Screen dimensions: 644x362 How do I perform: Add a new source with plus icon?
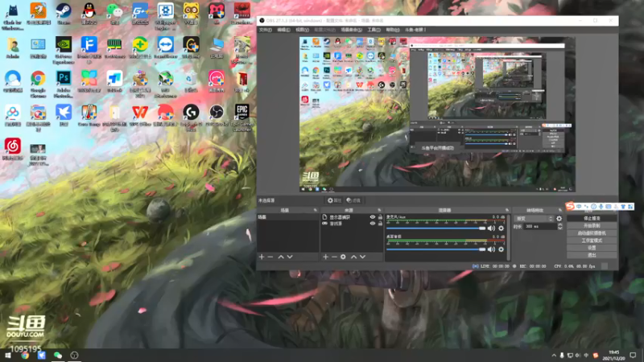tap(325, 257)
